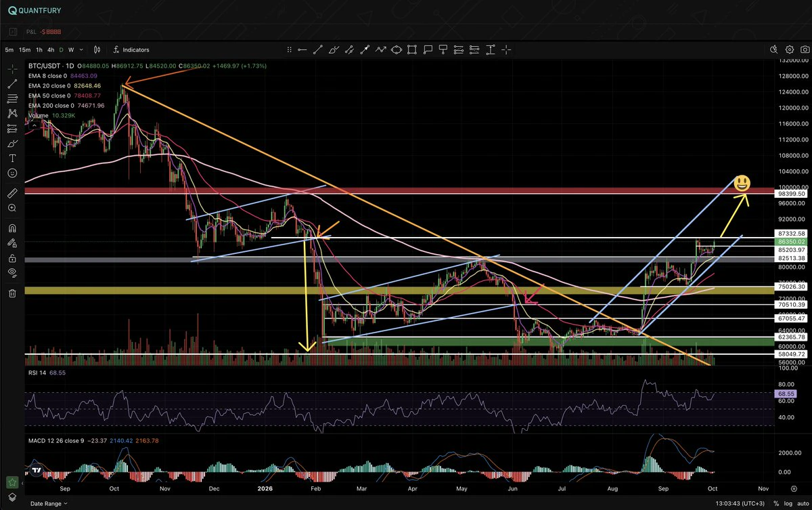Screen dimensions: 812x510
Task: Choose the callout note tool in top toolbar
Action: [x=428, y=49]
